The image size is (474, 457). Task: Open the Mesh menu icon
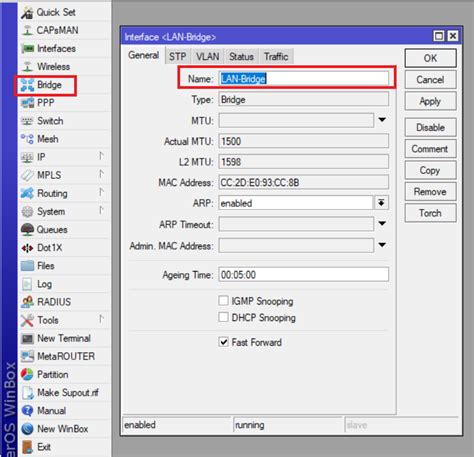tap(27, 139)
